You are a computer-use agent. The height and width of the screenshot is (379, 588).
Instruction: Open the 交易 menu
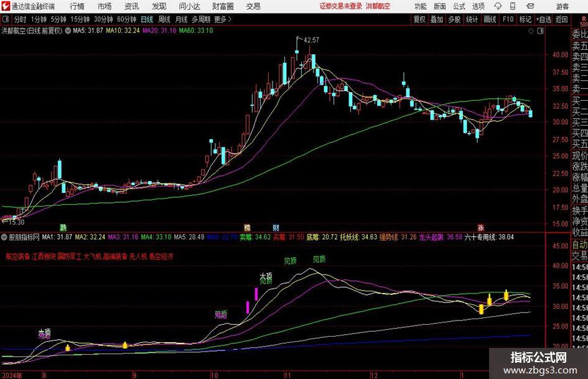point(253,6)
